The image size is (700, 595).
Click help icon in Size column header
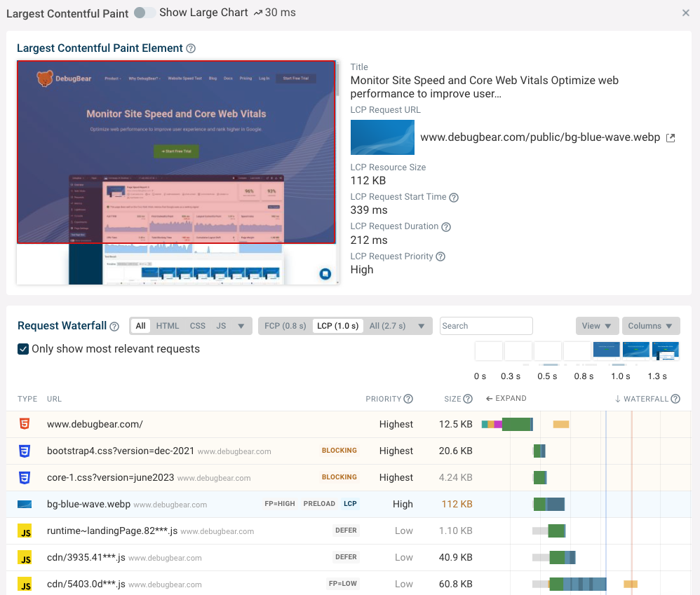tap(468, 399)
